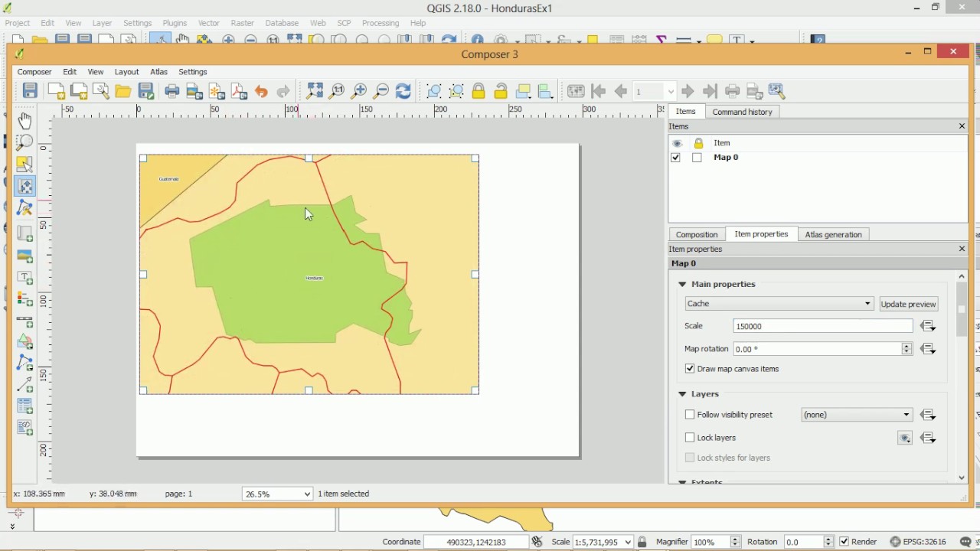
Task: Click the Zoom to 100% icon
Action: tap(337, 91)
